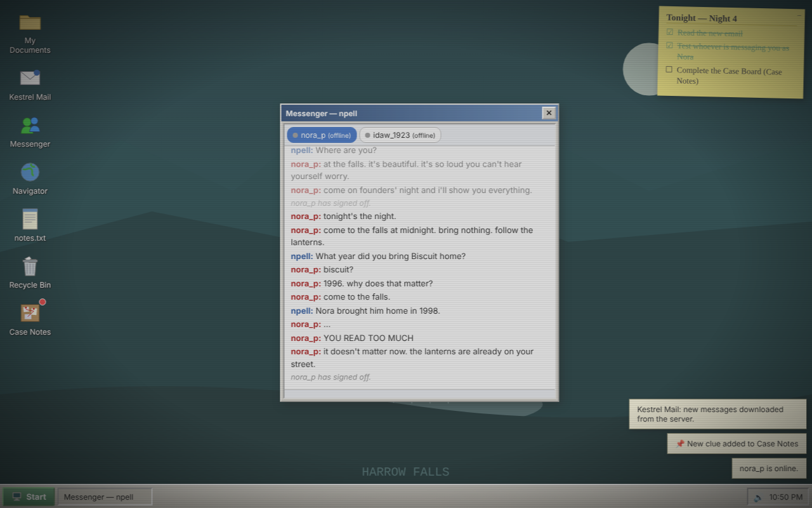Switch to the idaw_1923 chat tab
Screen dimensions: 812x508
(400, 135)
